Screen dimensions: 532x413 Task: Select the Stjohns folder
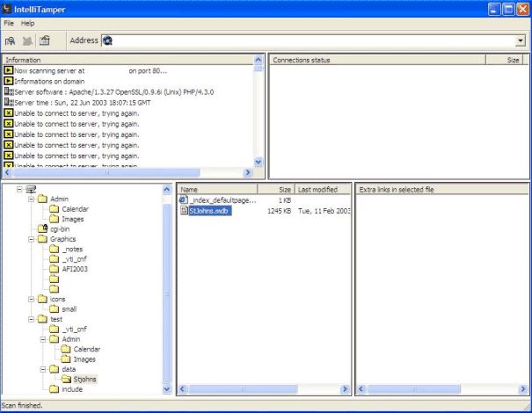pyautogui.click(x=84, y=379)
